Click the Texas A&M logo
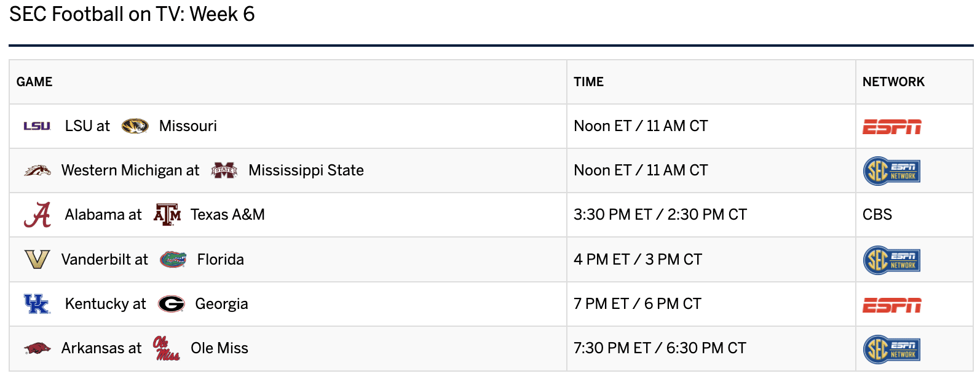Viewport: 980px width, 384px height. 167,215
